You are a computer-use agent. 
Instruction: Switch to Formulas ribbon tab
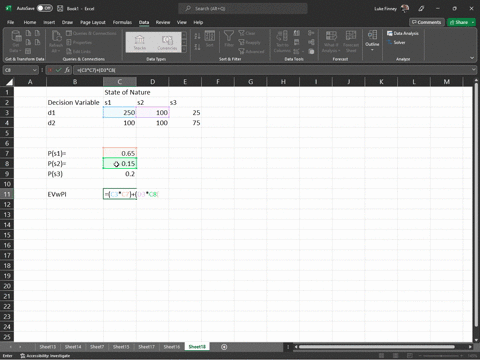click(122, 22)
